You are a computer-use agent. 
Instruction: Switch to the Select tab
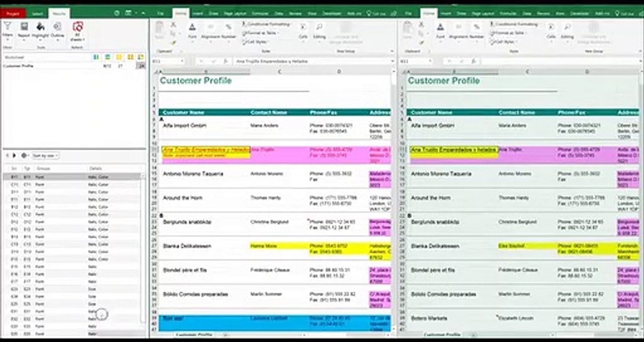point(37,14)
